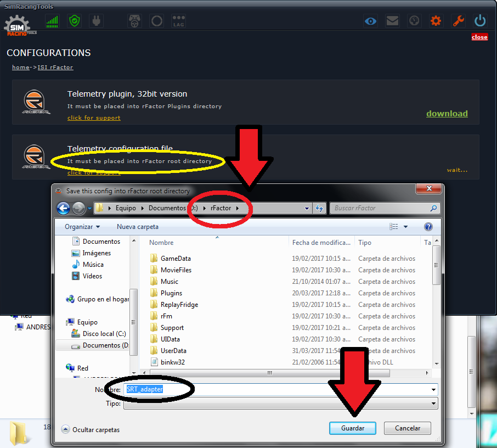Click the Guardar button

353,428
